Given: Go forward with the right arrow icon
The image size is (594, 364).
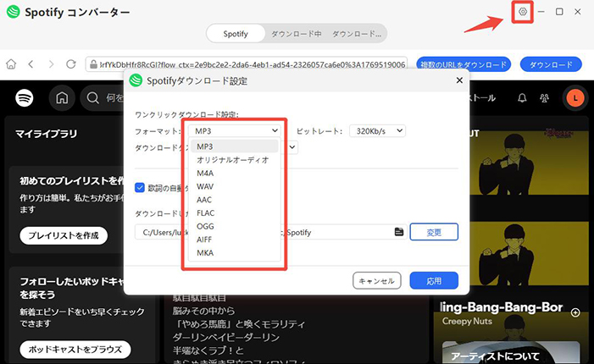Looking at the screenshot, I should [x=51, y=64].
